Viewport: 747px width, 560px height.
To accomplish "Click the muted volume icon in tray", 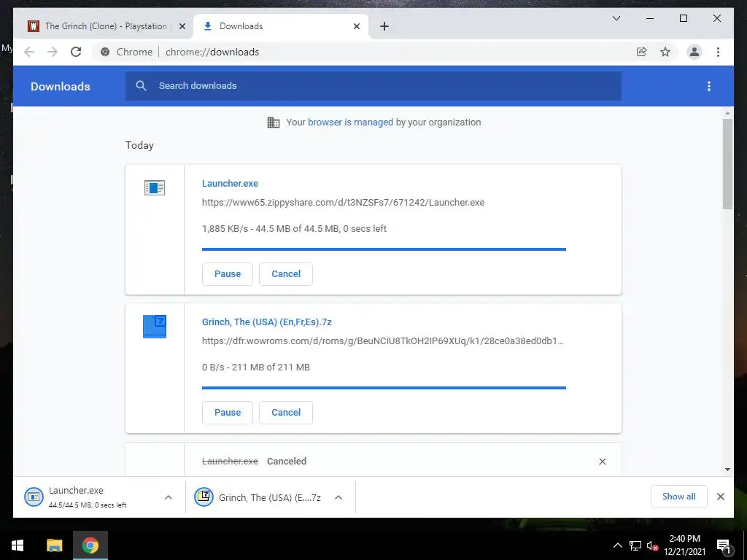I will [x=652, y=545].
